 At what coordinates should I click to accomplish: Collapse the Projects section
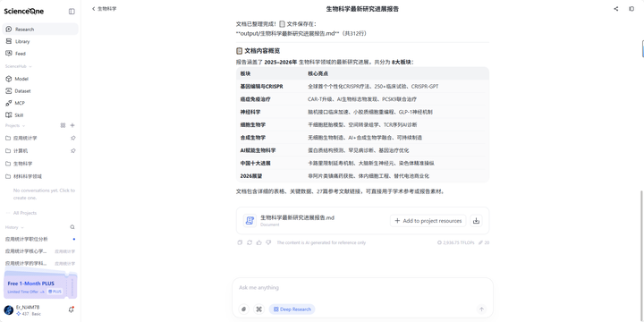coord(15,126)
